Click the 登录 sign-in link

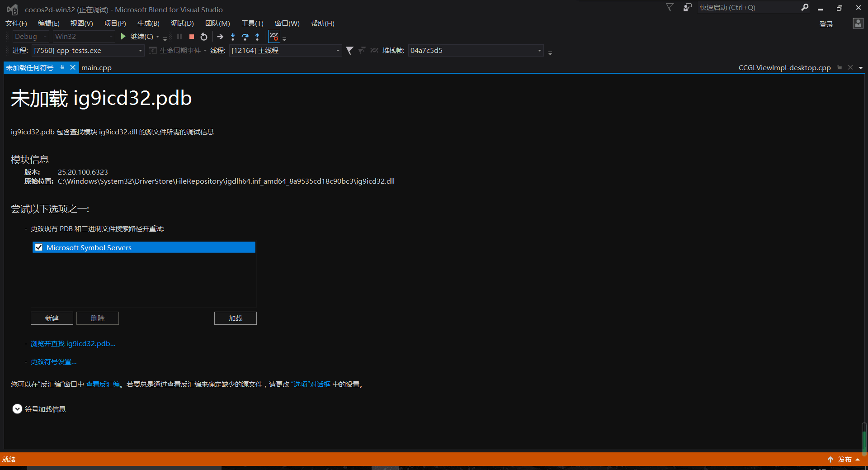pyautogui.click(x=826, y=24)
